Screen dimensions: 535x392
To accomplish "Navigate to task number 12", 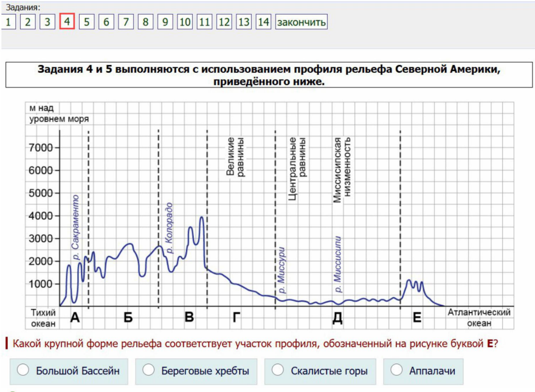I will (x=224, y=22).
